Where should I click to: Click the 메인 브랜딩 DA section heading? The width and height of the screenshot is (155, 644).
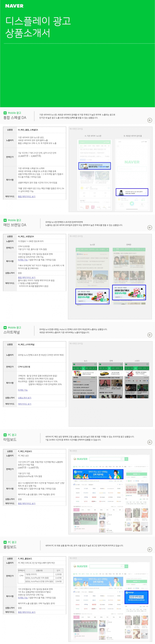point(15,225)
